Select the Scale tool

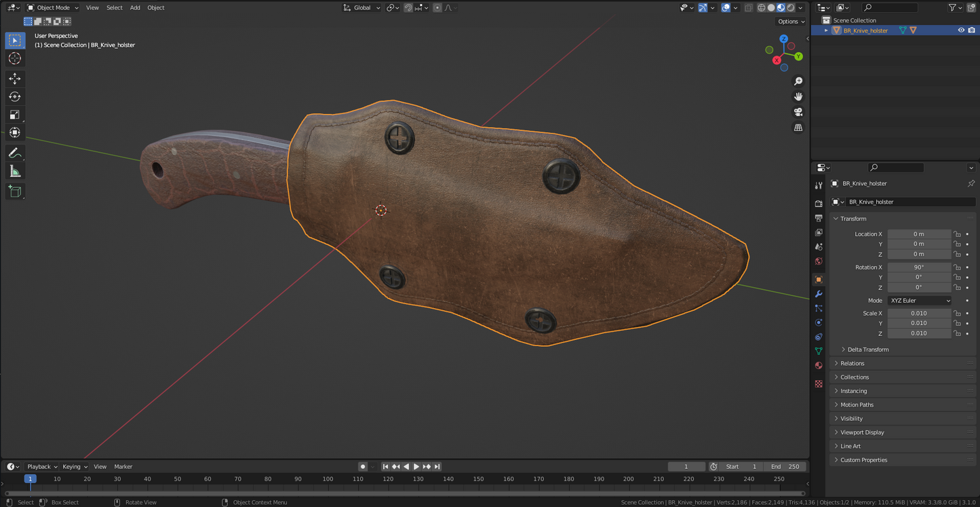coord(14,115)
